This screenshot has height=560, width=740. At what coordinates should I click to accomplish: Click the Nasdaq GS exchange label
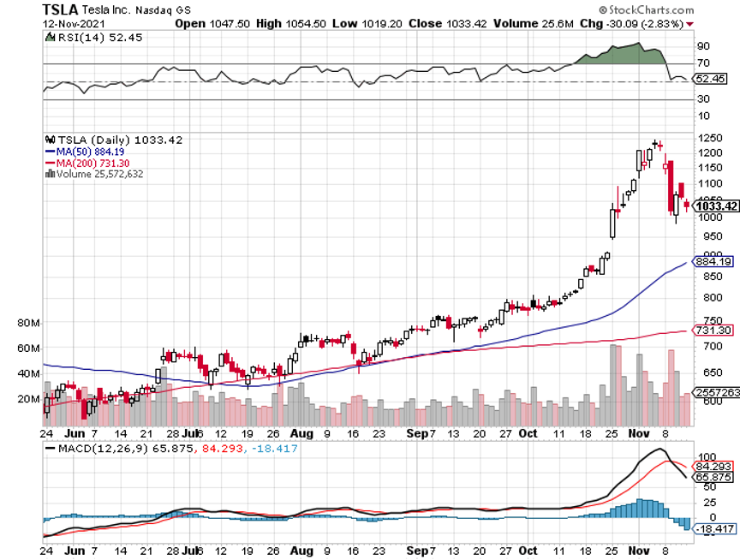[140, 9]
